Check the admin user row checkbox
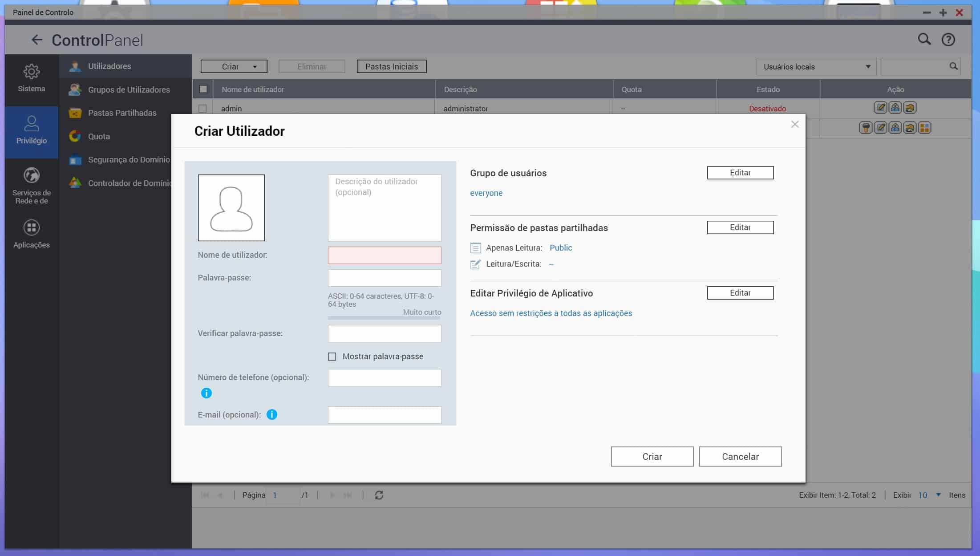The width and height of the screenshot is (980, 556). click(203, 109)
